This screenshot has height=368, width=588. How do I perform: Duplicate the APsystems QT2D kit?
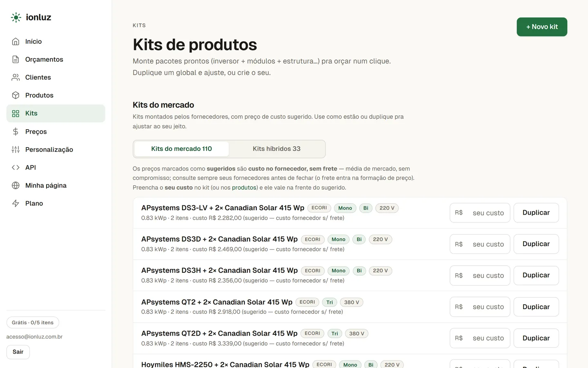click(x=536, y=338)
